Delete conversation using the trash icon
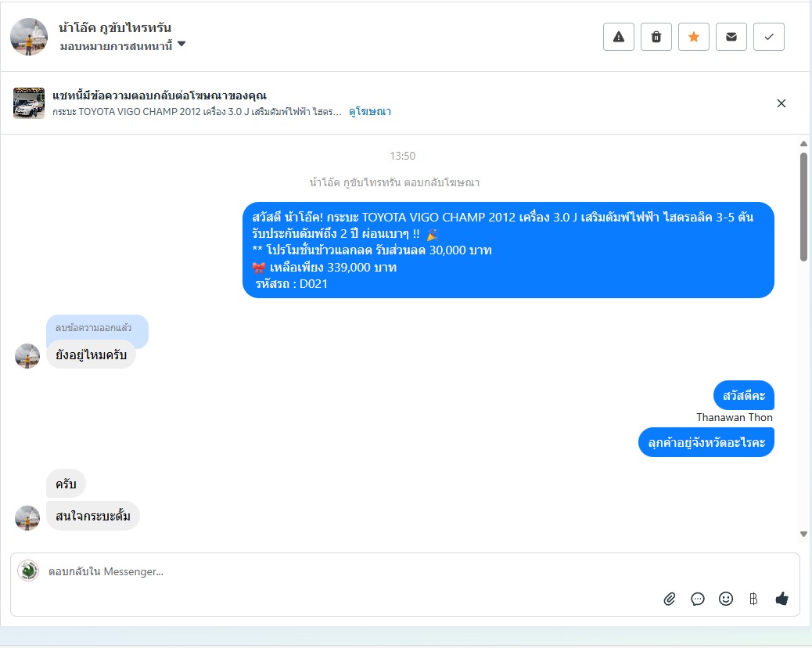 [x=656, y=37]
